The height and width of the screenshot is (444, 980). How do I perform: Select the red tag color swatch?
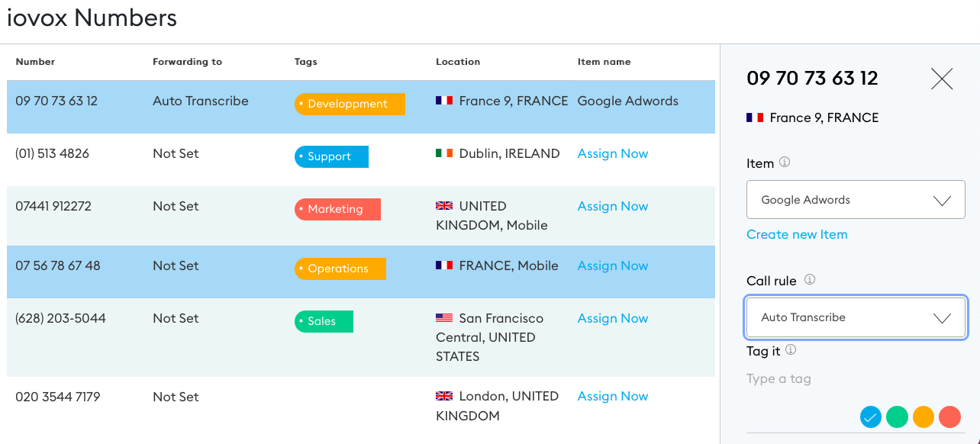pyautogui.click(x=949, y=417)
